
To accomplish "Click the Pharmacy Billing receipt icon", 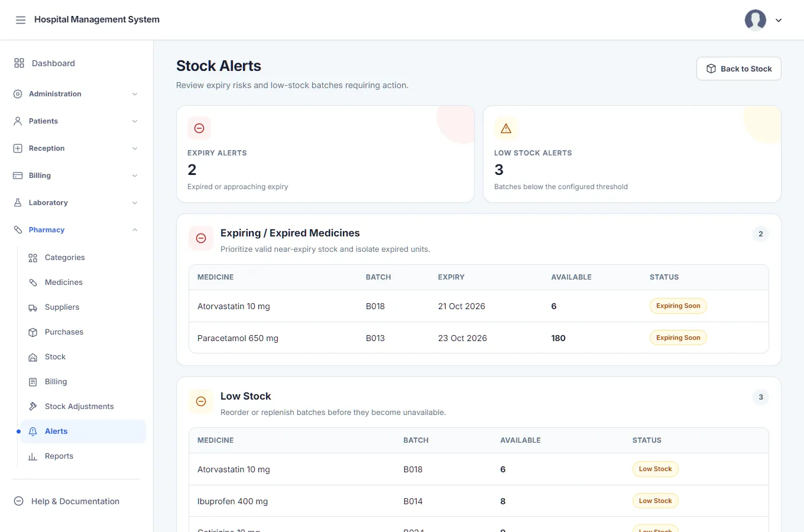I will (33, 382).
